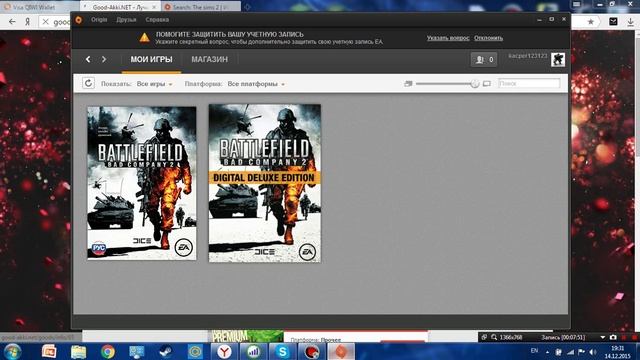
Task: Open the 'Все платформы' platform dropdown
Action: click(256, 84)
